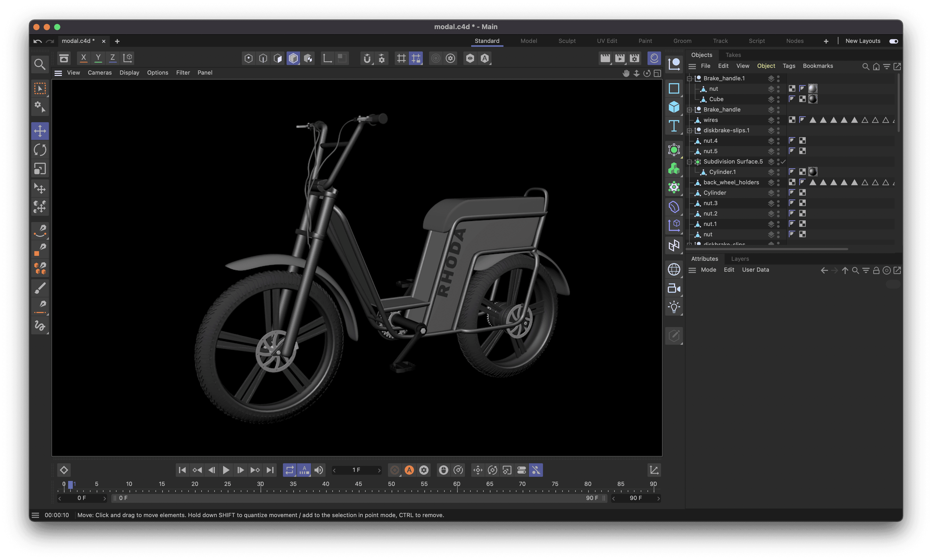The height and width of the screenshot is (560, 932).
Task: Select the Scale tool in left toolbar
Action: point(40,169)
